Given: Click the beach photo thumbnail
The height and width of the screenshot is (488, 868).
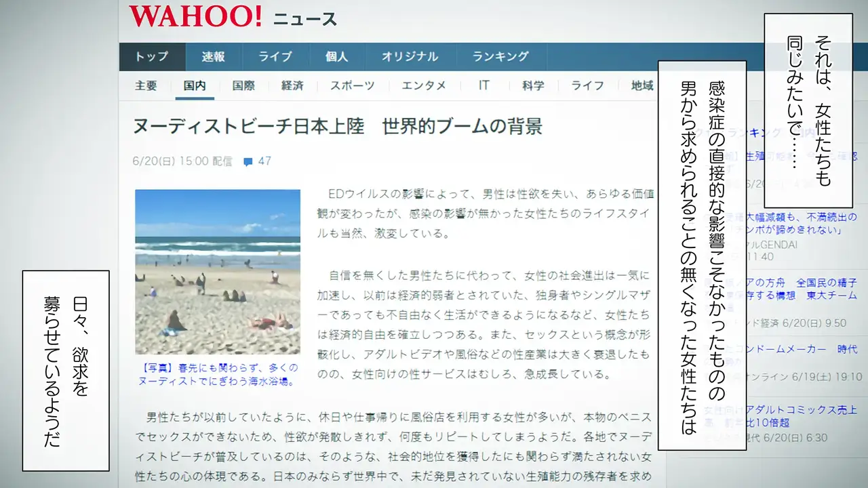Looking at the screenshot, I should pos(218,271).
